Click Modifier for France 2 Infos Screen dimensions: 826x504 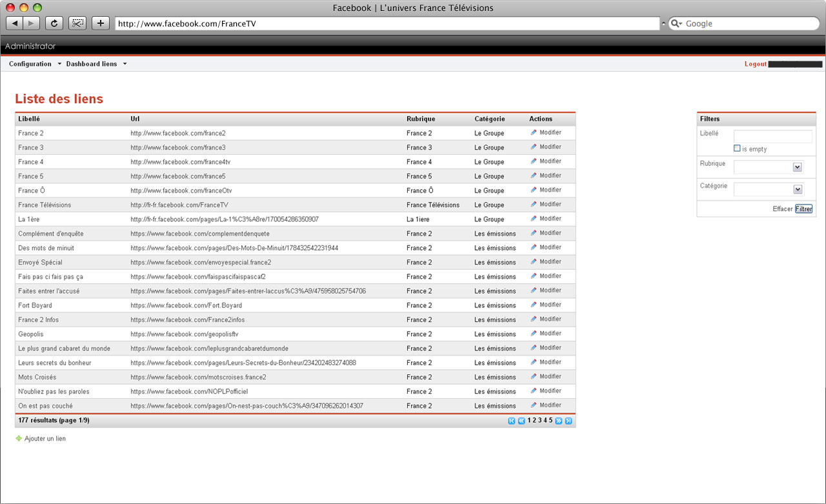[x=550, y=319]
